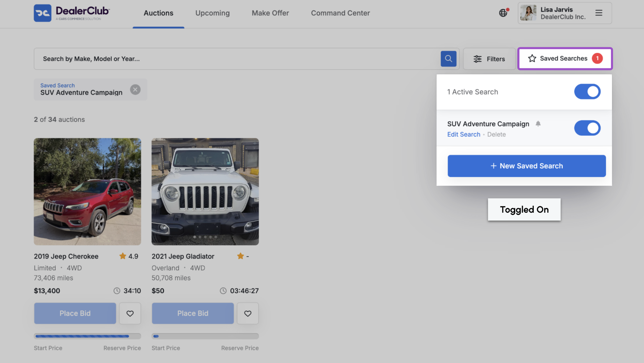This screenshot has width=644, height=363.
Task: Click the red badge count on Saved Searches
Action: (x=597, y=58)
